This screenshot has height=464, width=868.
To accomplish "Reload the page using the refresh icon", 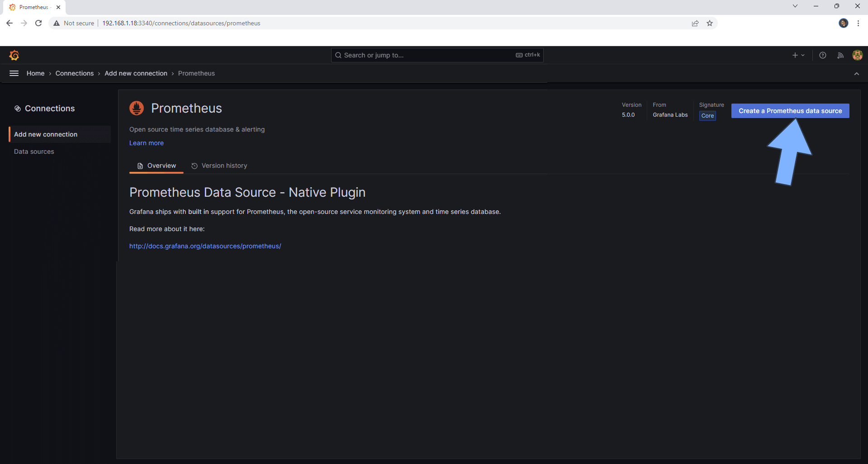I will point(38,23).
